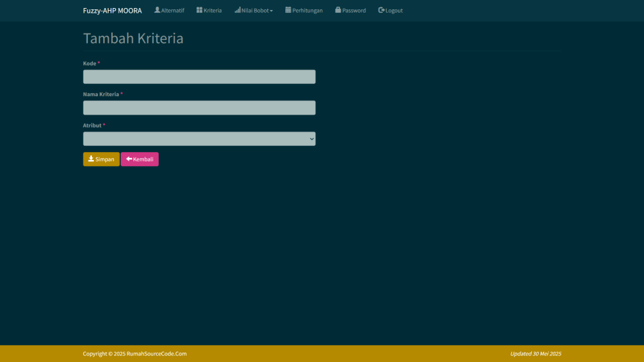Click the grid icon next to Kriteria
This screenshot has width=644, height=362.
pyautogui.click(x=199, y=10)
